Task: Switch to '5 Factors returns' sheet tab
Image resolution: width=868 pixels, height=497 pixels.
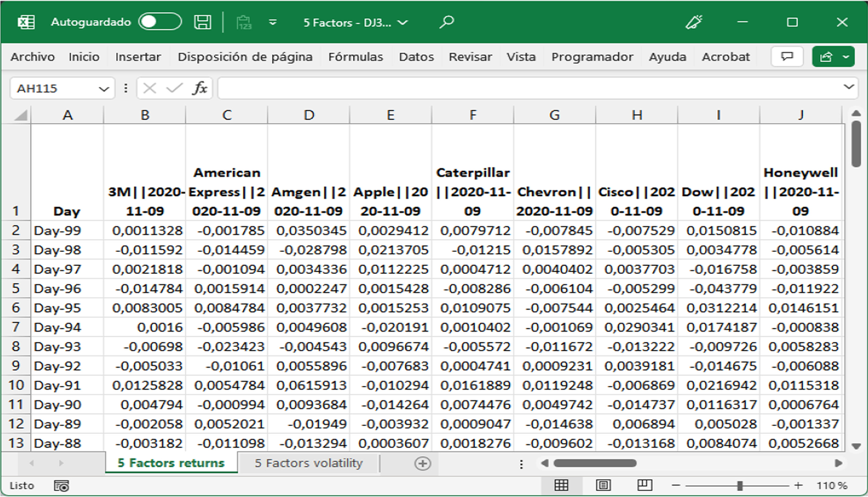Action: pos(171,463)
